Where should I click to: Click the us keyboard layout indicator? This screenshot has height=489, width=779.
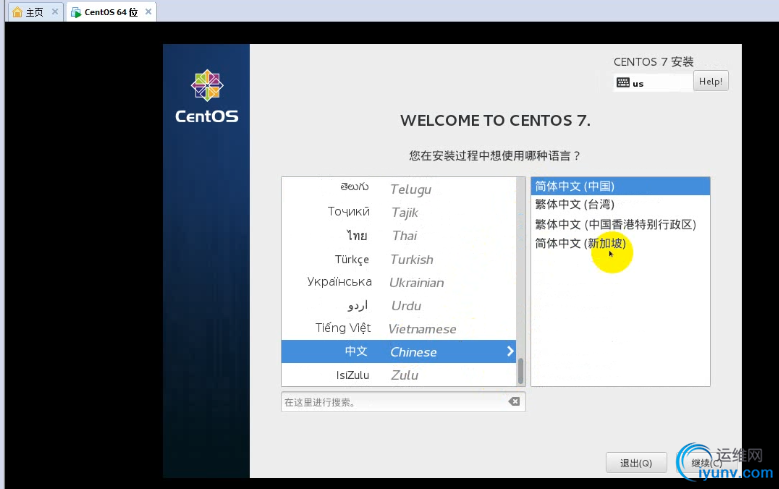653,82
